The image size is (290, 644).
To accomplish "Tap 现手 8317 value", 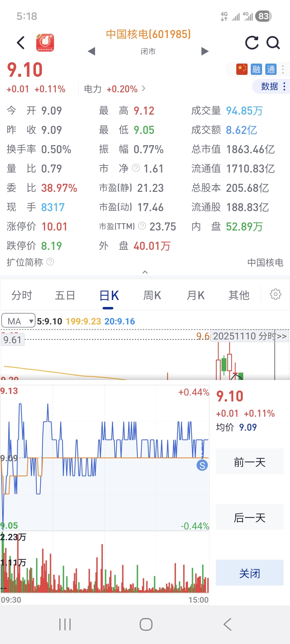I will pyautogui.click(x=53, y=207).
